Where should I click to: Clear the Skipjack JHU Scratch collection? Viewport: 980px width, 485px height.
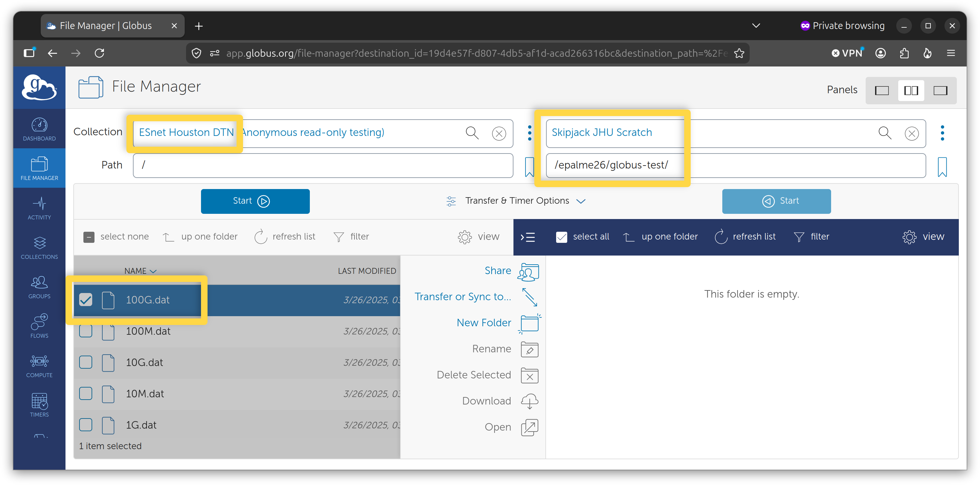912,134
